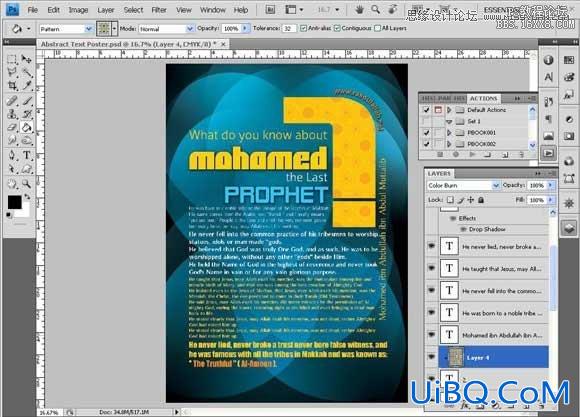Image resolution: width=580 pixels, height=417 pixels.
Task: Toggle PBOOK001 action set checkmark
Action: pyautogui.click(x=426, y=132)
